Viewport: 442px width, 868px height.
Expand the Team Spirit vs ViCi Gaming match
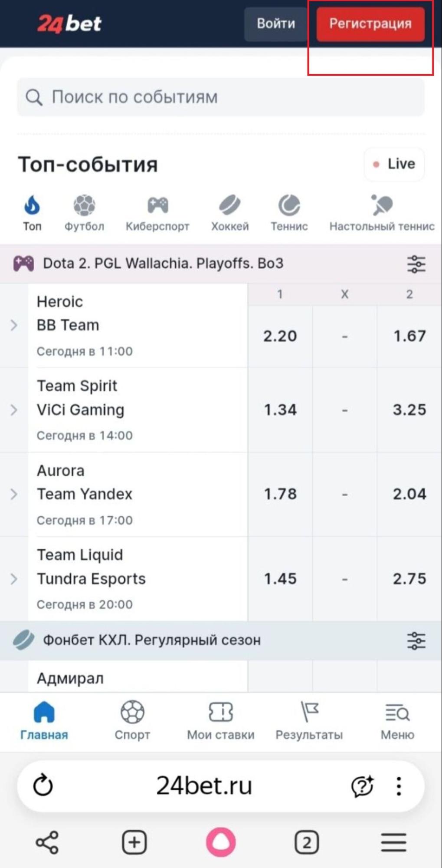pyautogui.click(x=14, y=410)
